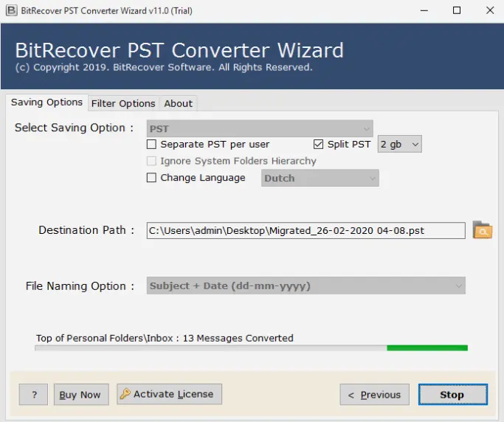Image resolution: width=504 pixels, height=422 pixels.
Task: Open the Dutch language dropdown
Action: pos(320,178)
